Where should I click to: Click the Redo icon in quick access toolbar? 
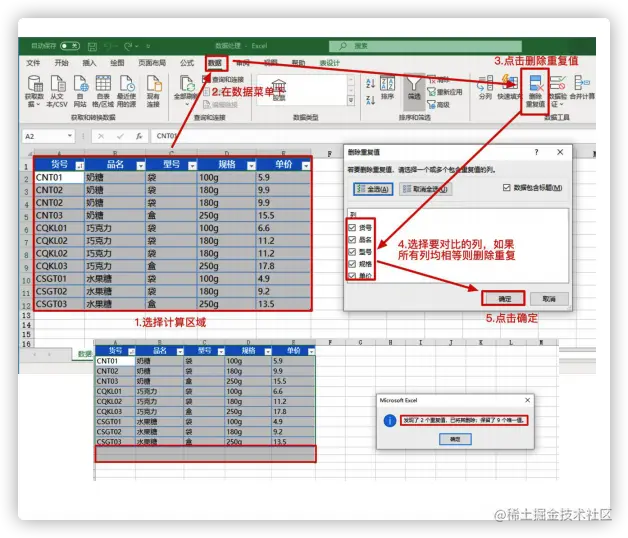[x=128, y=46]
